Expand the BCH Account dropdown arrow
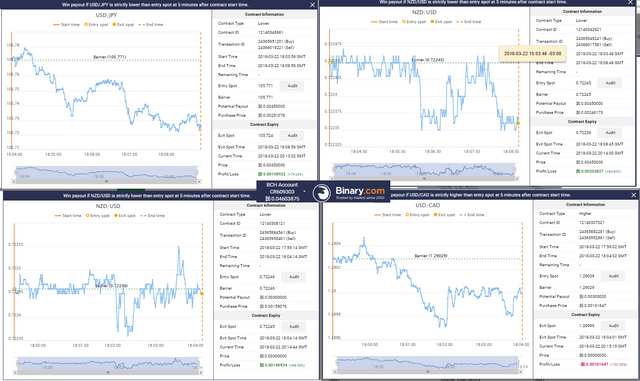 [x=304, y=191]
